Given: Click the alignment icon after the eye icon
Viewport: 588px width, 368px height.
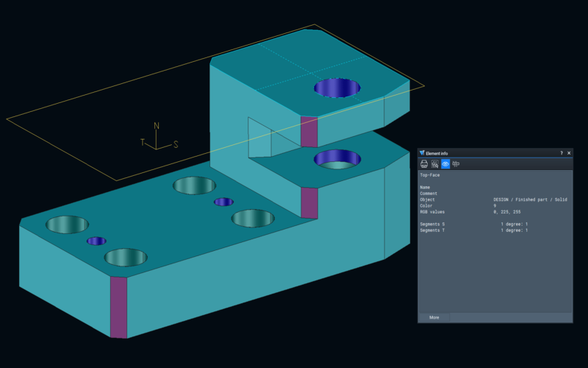Looking at the screenshot, I should pos(456,163).
